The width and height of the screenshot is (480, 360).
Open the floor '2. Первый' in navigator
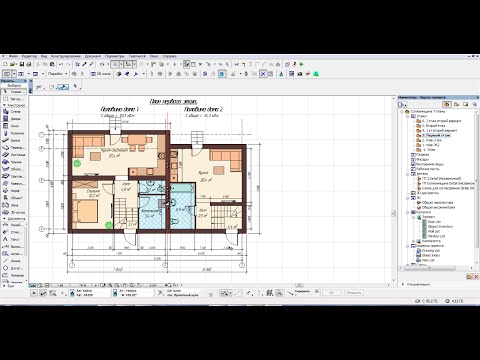tap(436, 136)
